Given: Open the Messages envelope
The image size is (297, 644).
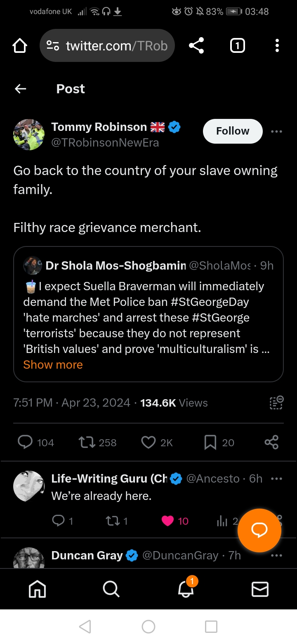Looking at the screenshot, I should click(x=260, y=589).
